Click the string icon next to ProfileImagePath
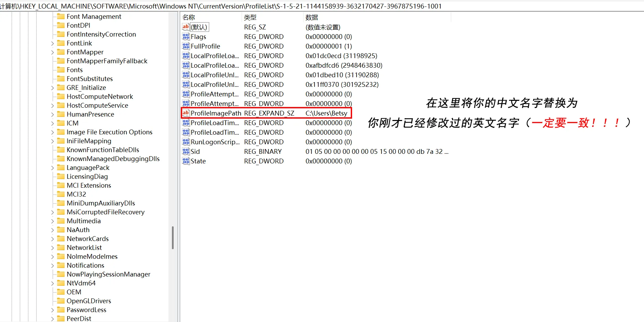Viewport: 644px width, 322px height. pyautogui.click(x=186, y=113)
